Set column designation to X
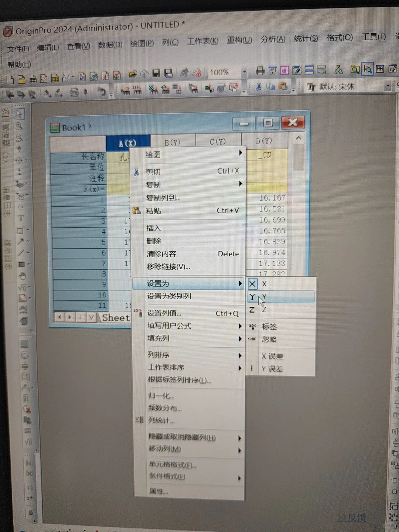Image resolution: width=399 pixels, height=532 pixels. [x=281, y=284]
